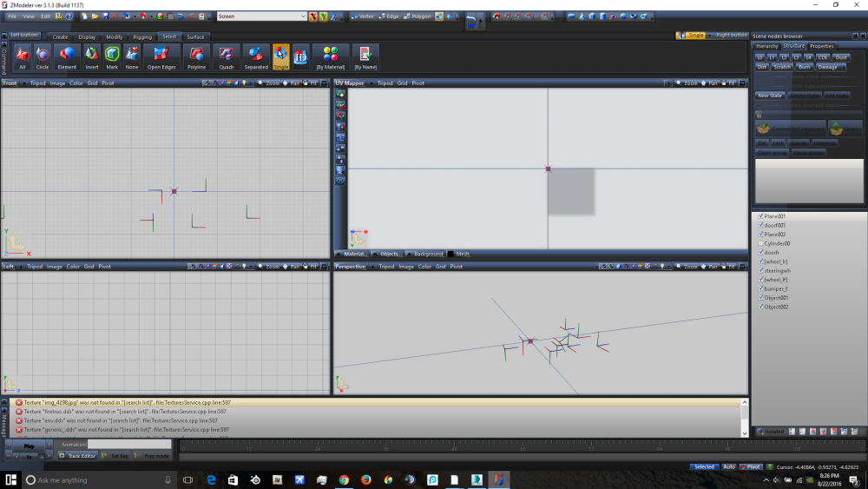This screenshot has height=489, width=868.
Task: Open the By Name selection tool
Action: click(x=365, y=56)
